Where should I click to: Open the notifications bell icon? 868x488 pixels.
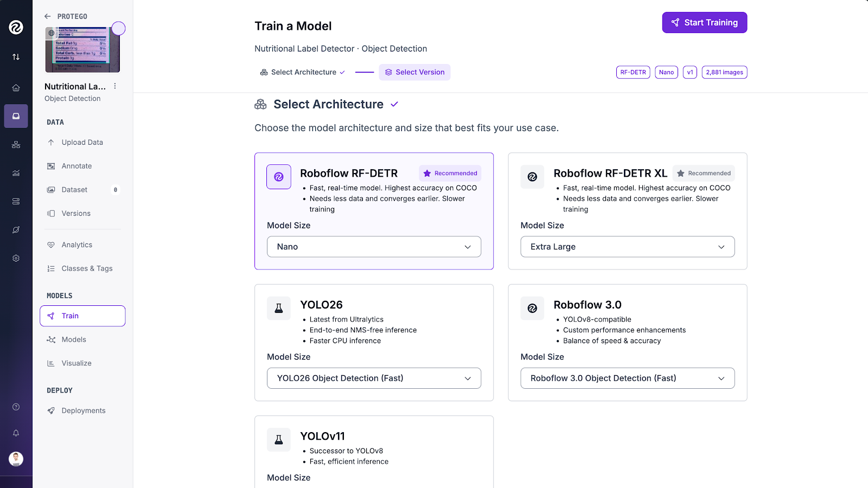[16, 433]
